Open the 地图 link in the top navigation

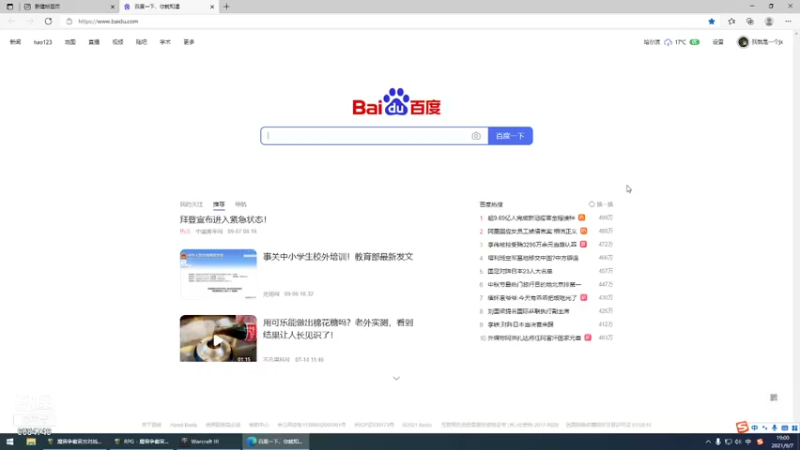coord(70,42)
